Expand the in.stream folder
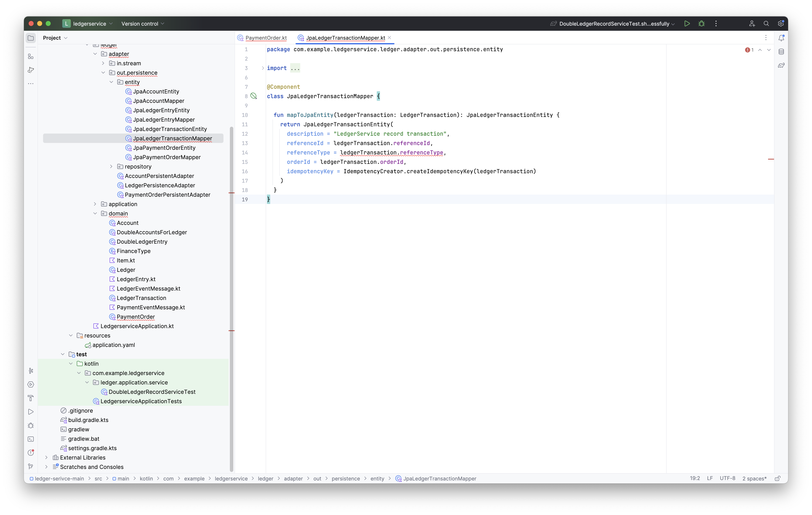This screenshot has height=515, width=812. [103, 63]
